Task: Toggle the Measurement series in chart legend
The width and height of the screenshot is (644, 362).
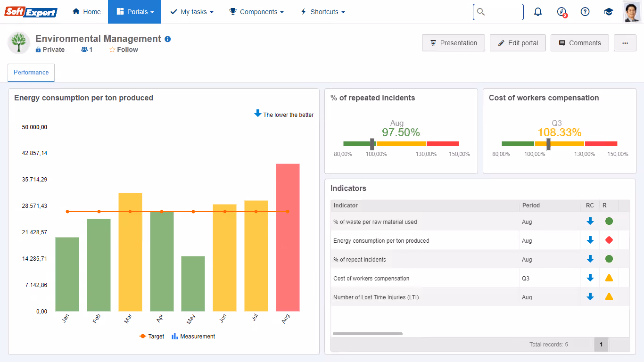Action: pyautogui.click(x=193, y=336)
